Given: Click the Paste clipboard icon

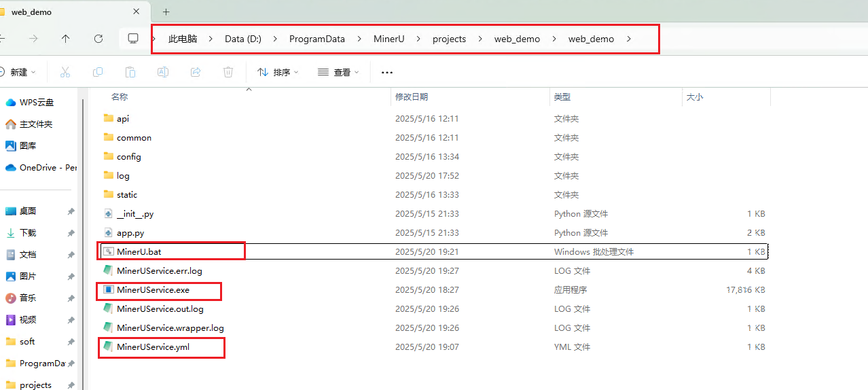Looking at the screenshot, I should [130, 72].
